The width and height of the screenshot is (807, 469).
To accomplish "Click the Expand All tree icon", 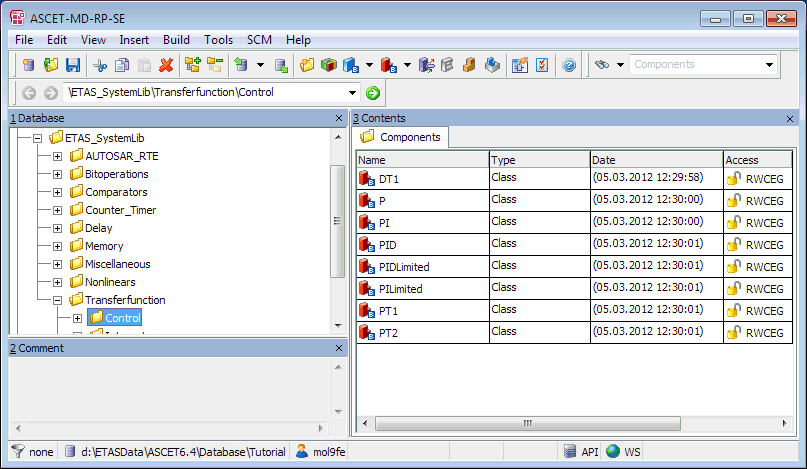I will [x=192, y=65].
